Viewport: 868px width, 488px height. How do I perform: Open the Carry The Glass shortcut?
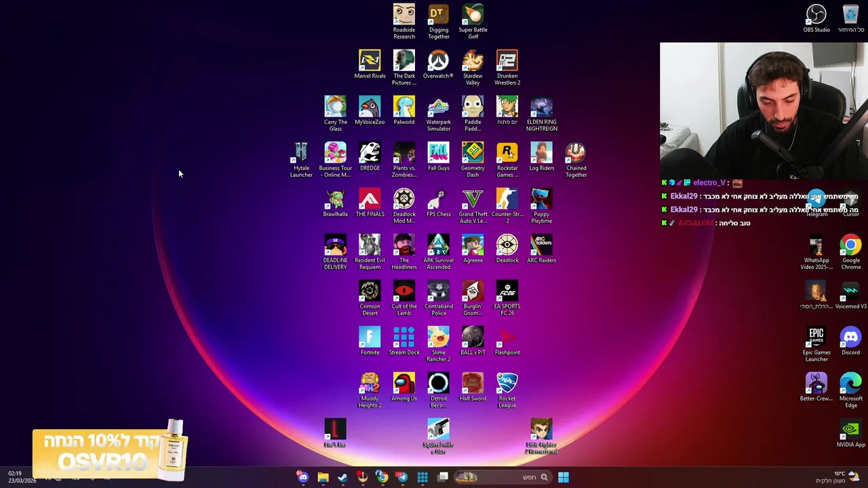(x=335, y=115)
